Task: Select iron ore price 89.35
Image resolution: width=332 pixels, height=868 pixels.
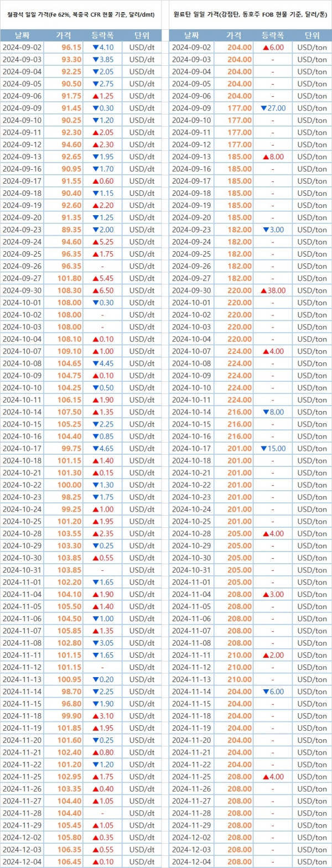Action: (71, 230)
